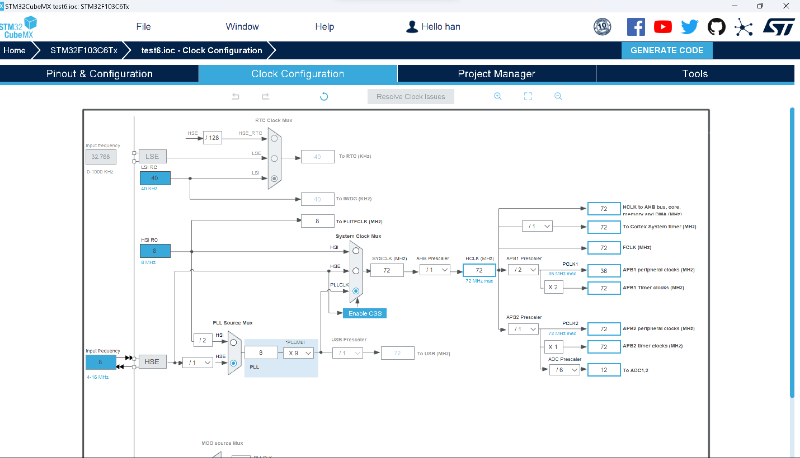Click the zoom in magnifier icon

(x=497, y=96)
